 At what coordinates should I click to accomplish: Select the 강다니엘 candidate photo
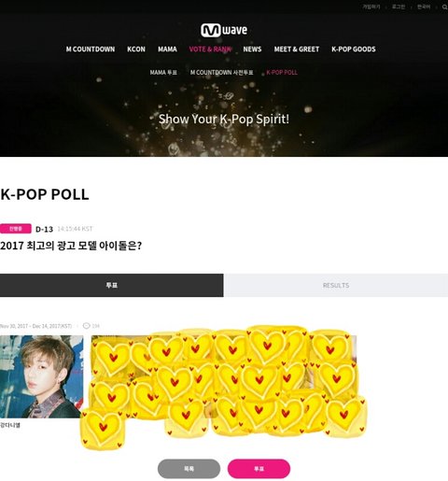pos(42,376)
